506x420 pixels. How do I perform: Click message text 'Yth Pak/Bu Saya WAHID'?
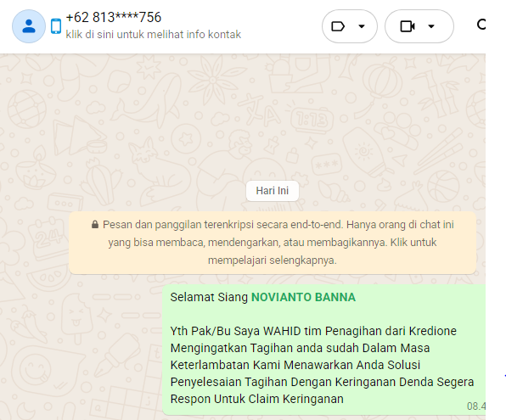point(235,331)
